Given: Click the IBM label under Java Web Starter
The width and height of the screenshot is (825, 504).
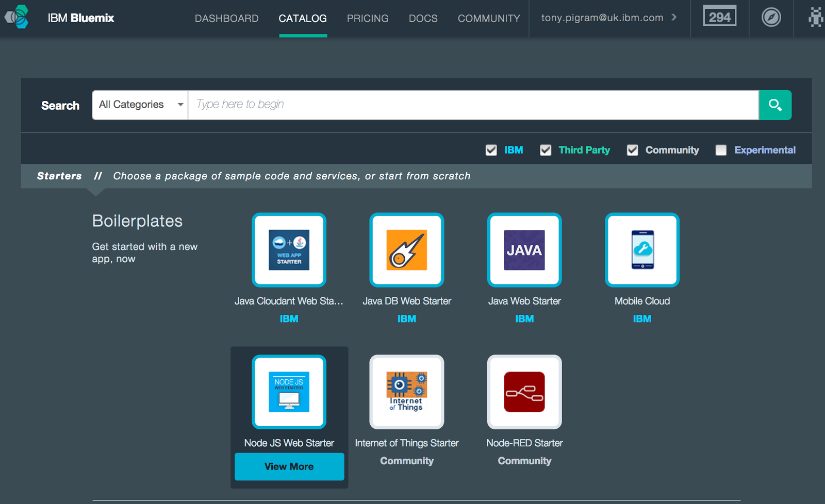Looking at the screenshot, I should (x=524, y=319).
